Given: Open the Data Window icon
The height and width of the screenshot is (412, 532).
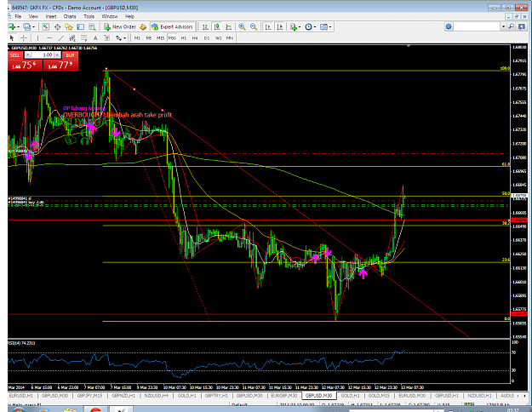Looking at the screenshot, I should [x=57, y=26].
